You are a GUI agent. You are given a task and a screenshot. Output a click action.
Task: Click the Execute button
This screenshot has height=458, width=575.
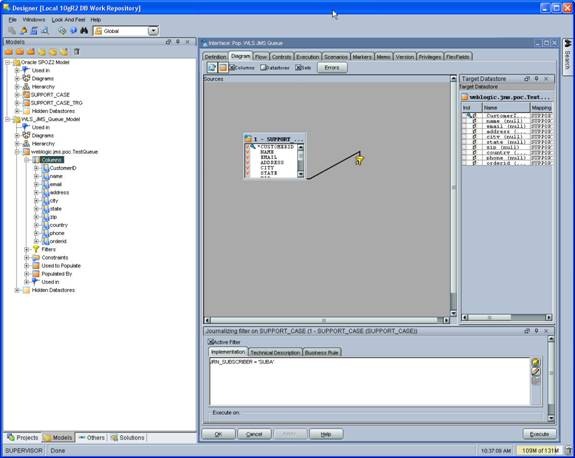539,434
